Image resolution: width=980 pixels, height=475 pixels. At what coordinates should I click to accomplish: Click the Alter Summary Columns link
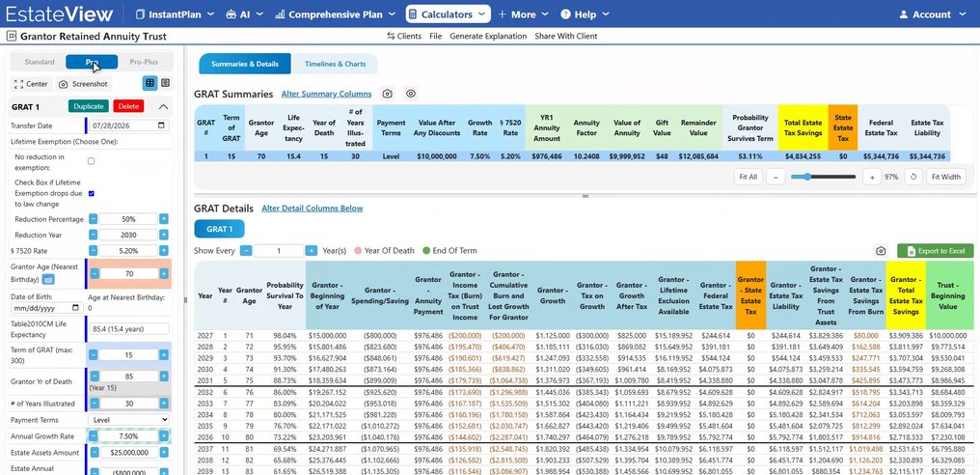click(x=326, y=94)
